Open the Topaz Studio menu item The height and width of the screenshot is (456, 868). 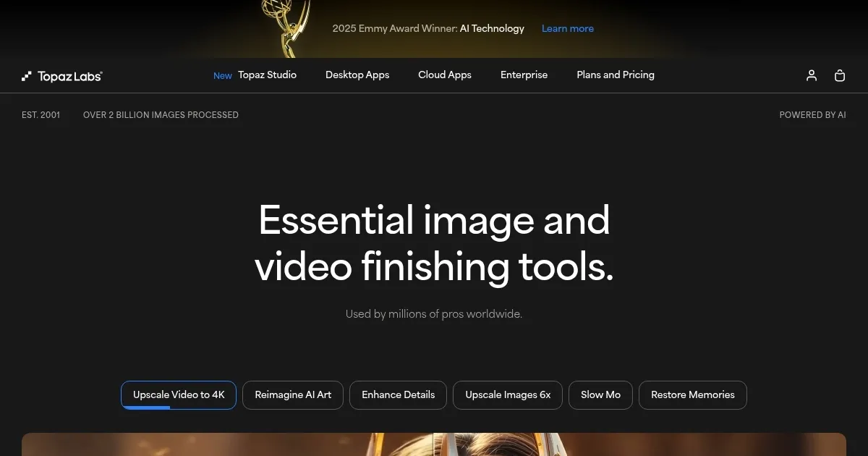click(x=267, y=75)
